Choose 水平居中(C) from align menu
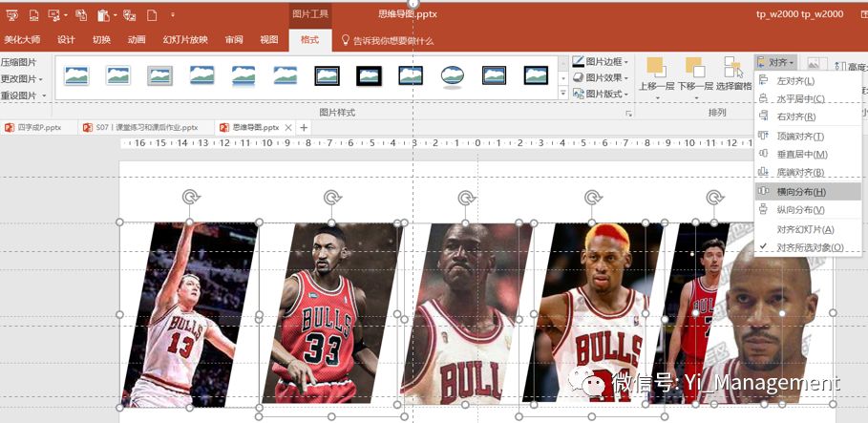 807,98
